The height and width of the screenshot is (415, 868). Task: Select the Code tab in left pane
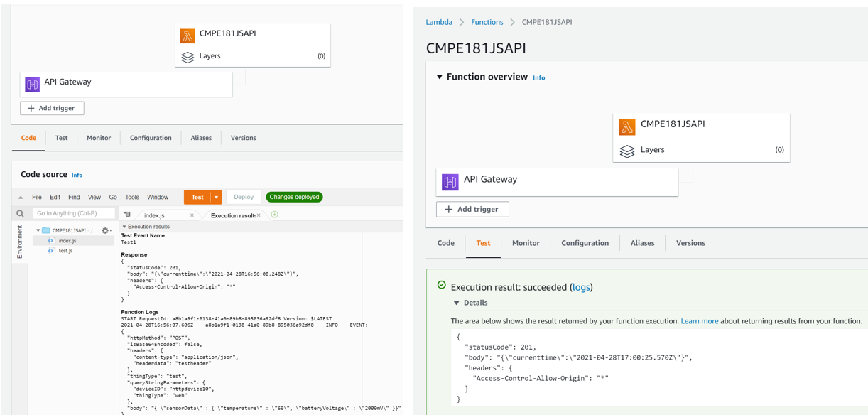(29, 138)
